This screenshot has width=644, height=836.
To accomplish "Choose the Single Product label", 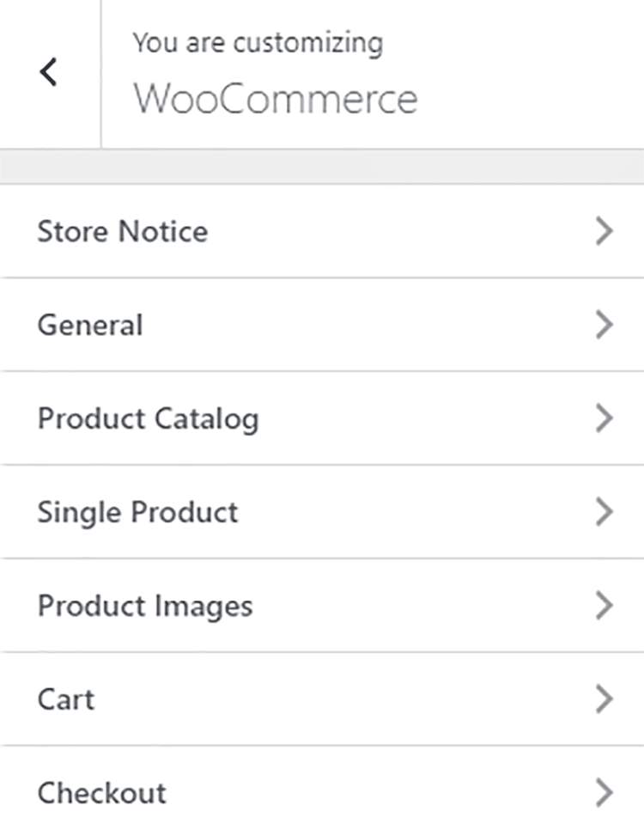I will pos(137,512).
